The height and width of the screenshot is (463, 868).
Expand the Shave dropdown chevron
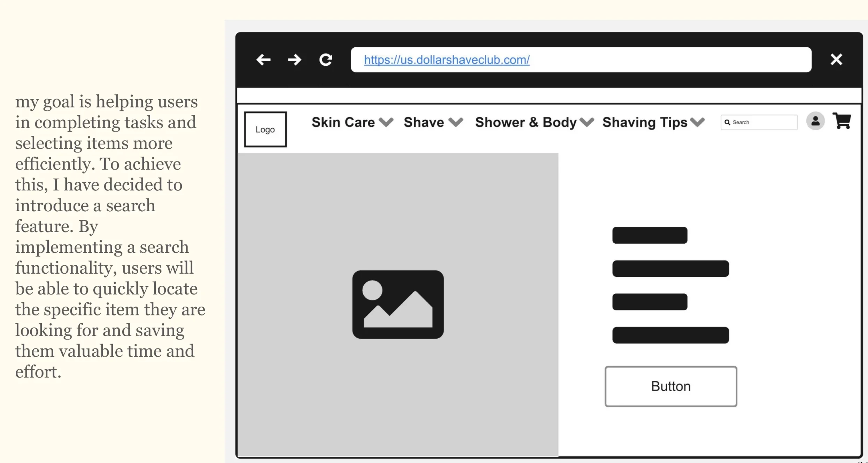tap(456, 122)
